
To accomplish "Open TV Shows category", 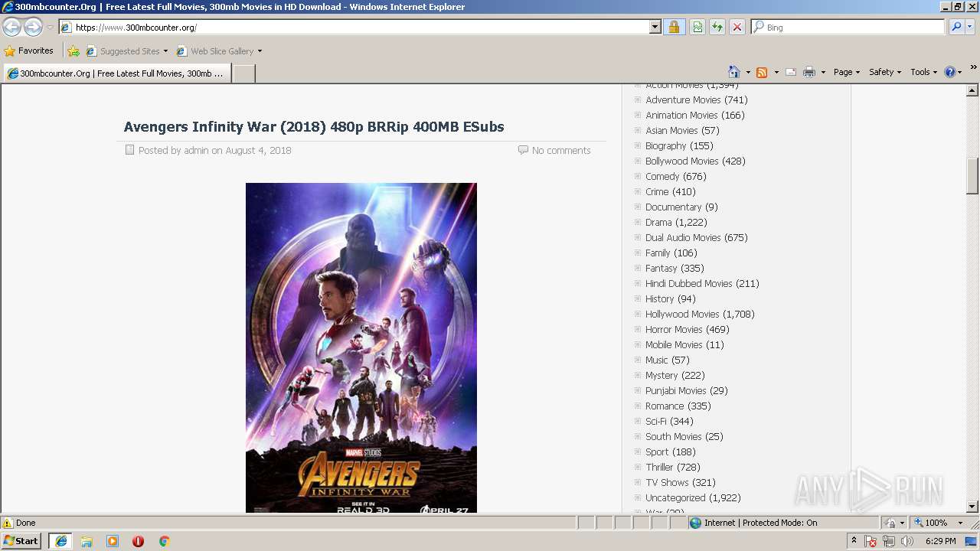I will (x=667, y=483).
